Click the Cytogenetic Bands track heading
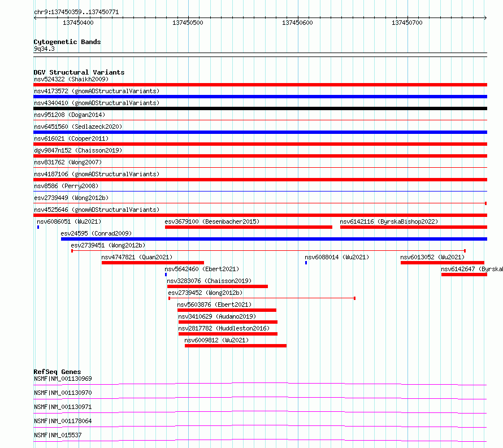 [x=67, y=42]
